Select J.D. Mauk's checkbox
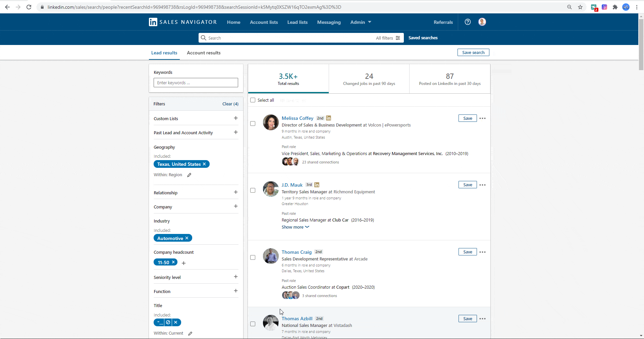This screenshot has height=339, width=644. pos(253,190)
